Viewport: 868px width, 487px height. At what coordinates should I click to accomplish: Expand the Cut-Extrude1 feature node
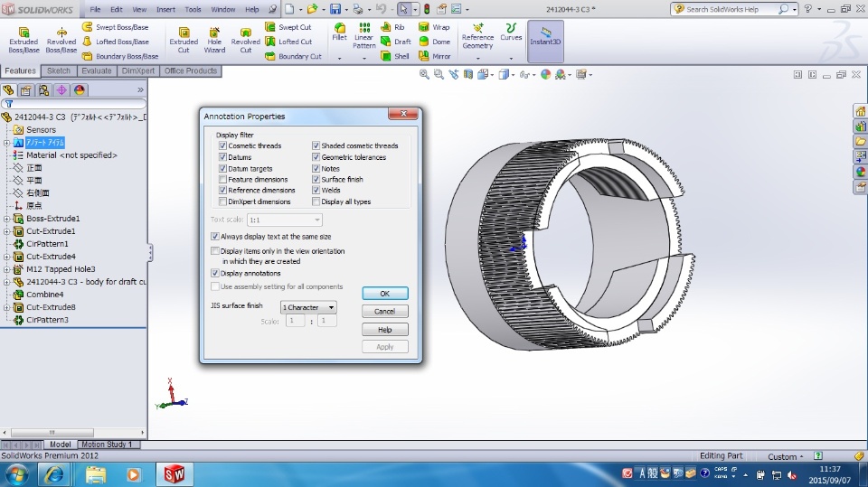pos(6,230)
